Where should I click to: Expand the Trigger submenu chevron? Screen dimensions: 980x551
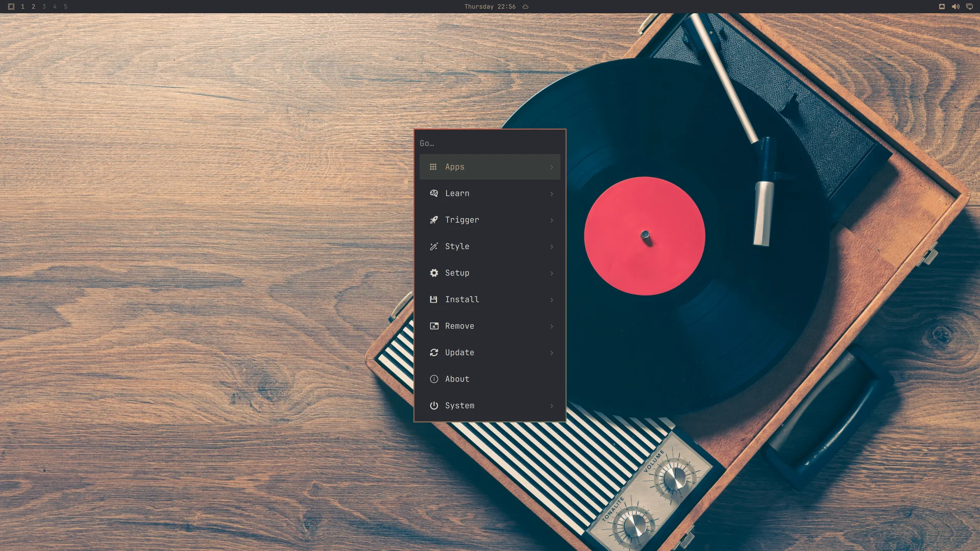coord(552,220)
